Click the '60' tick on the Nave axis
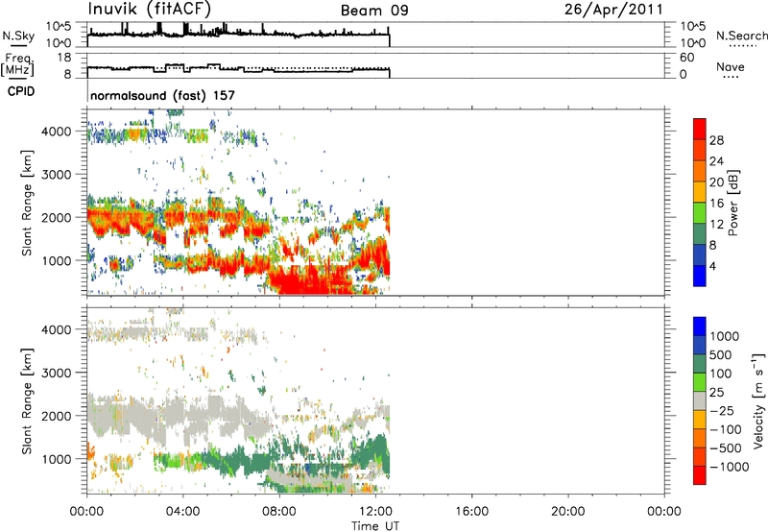 [x=687, y=58]
